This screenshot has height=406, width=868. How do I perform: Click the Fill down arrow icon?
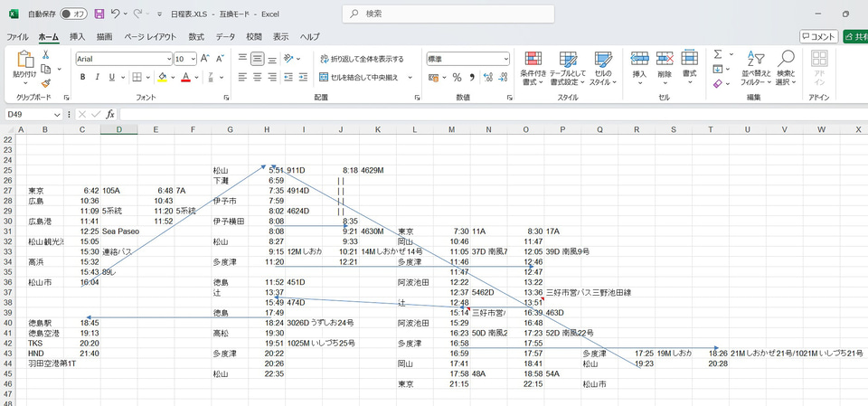pyautogui.click(x=718, y=69)
